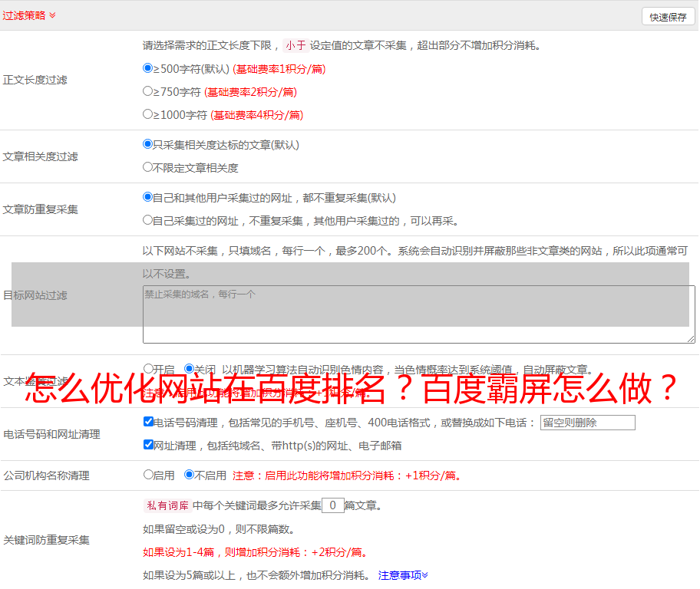The height and width of the screenshot is (589, 700).
Task: Select the ≥750字符 length option
Action: (148, 91)
